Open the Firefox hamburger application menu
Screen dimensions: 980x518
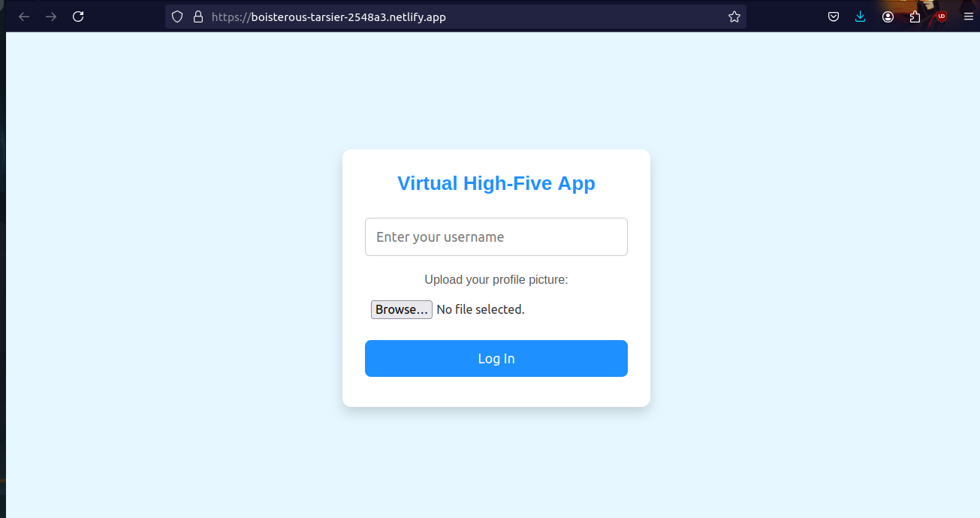point(968,17)
